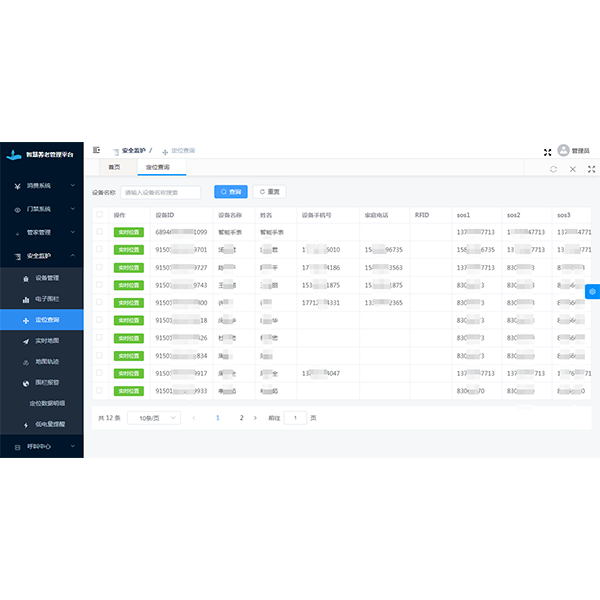The height and width of the screenshot is (600, 600).
Task: Click 实时位置 for device ending 9727
Action: point(129,267)
